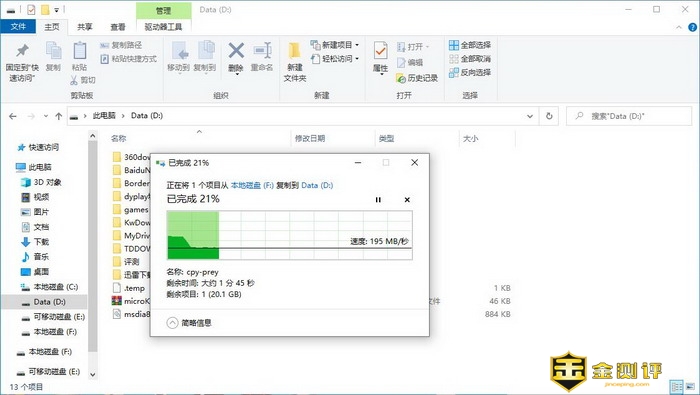Sort by the Date modified column header
The height and width of the screenshot is (395, 700).
pyautogui.click(x=309, y=138)
